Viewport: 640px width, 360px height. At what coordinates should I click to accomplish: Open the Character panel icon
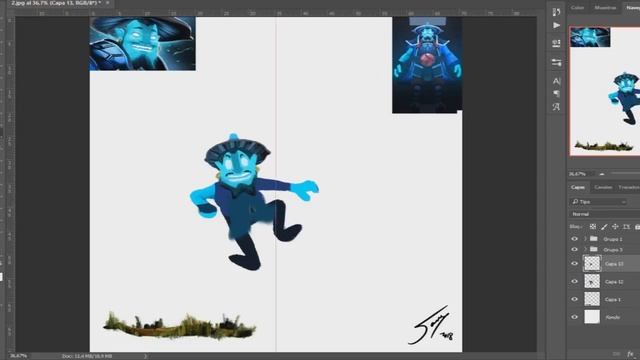[x=556, y=81]
